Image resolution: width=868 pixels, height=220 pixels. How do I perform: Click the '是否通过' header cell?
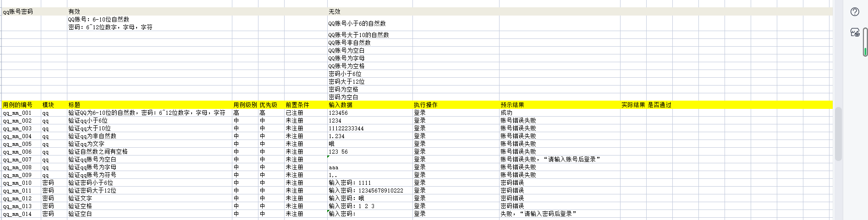tap(659, 105)
